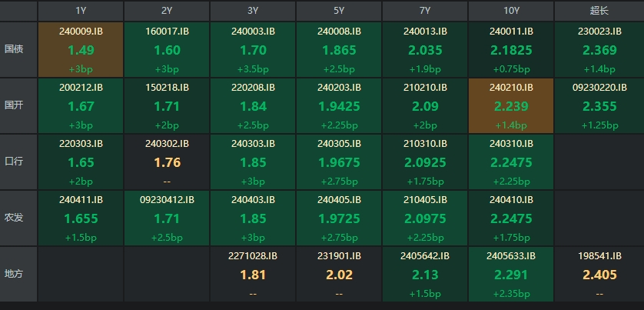Click yield 1.9675 for 口行 5Y
Viewport: 644px width, 310px height.
[x=339, y=162]
